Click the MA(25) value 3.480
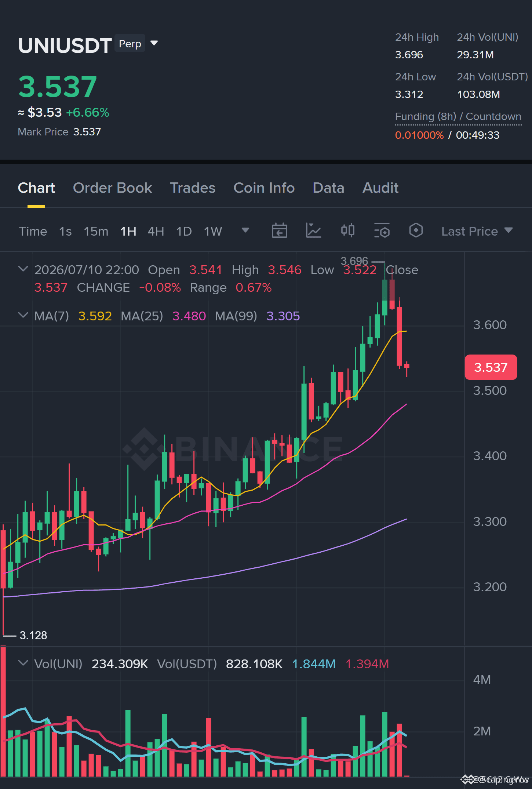 (x=189, y=316)
